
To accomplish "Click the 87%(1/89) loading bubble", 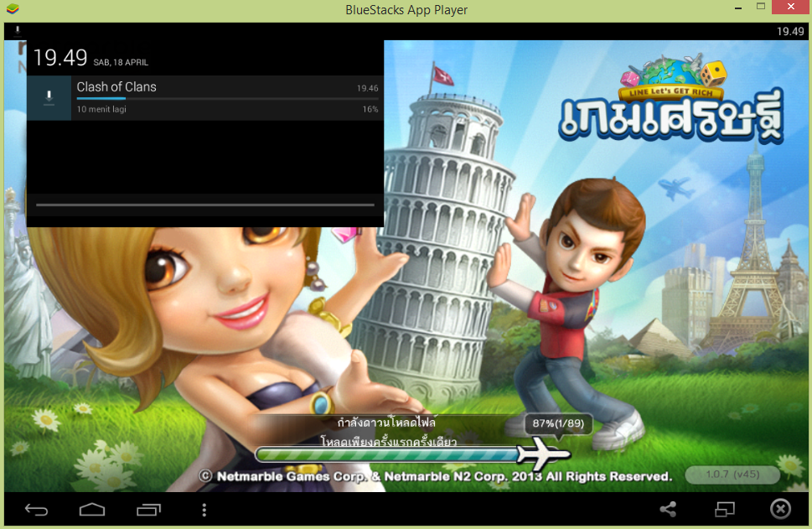I will click(x=558, y=423).
